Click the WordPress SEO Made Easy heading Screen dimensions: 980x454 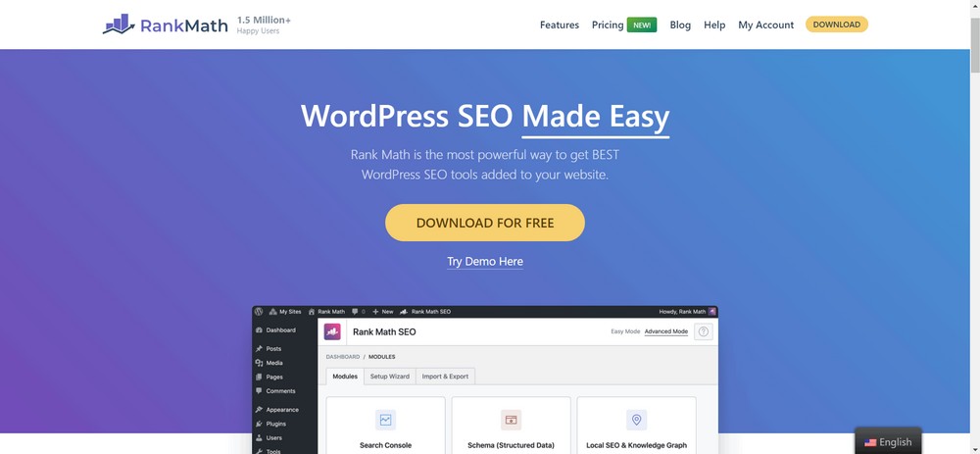[485, 117]
